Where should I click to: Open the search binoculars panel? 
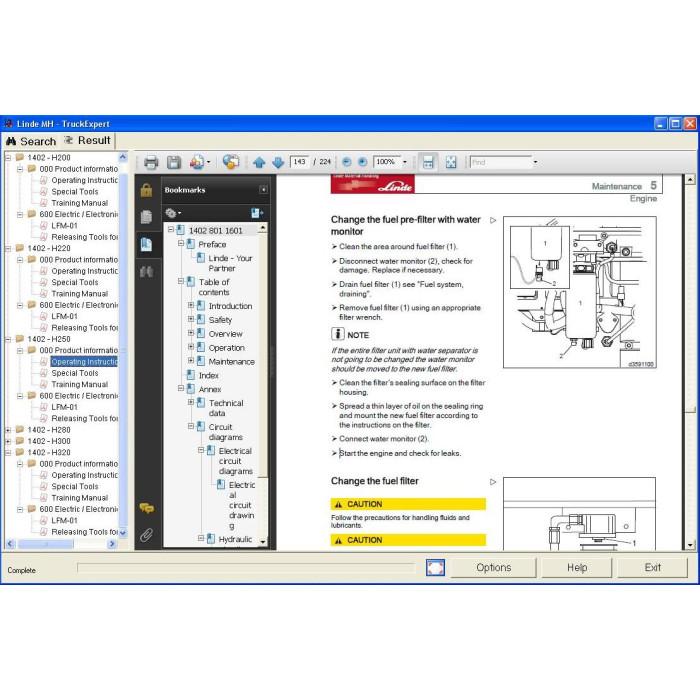point(146,271)
